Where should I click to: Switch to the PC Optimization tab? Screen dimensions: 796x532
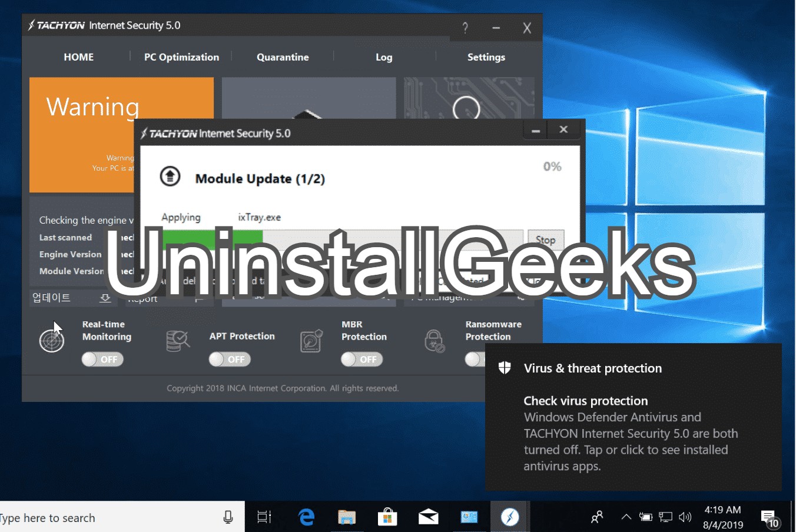[181, 57]
